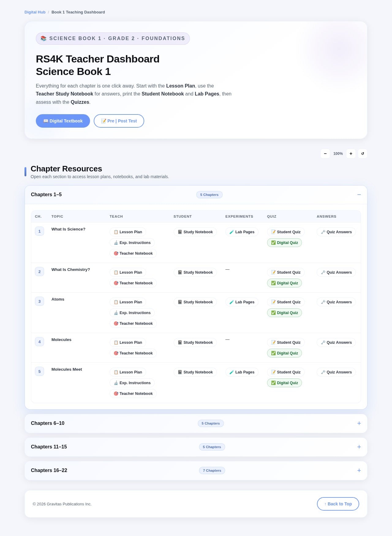Open Molecules Meet Student Quiz

point(286,372)
